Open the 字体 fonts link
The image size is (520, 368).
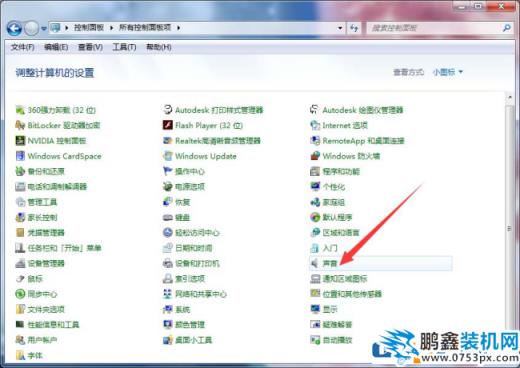click(x=35, y=356)
